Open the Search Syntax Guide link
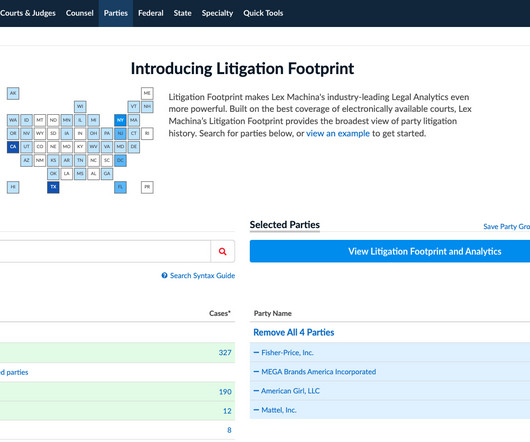Screen dimensions: 530x442 [198, 276]
